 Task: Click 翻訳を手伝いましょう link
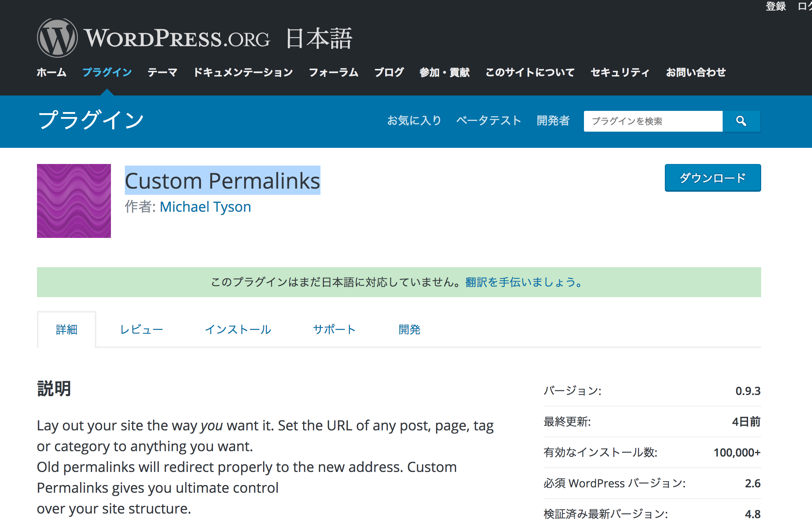point(523,282)
